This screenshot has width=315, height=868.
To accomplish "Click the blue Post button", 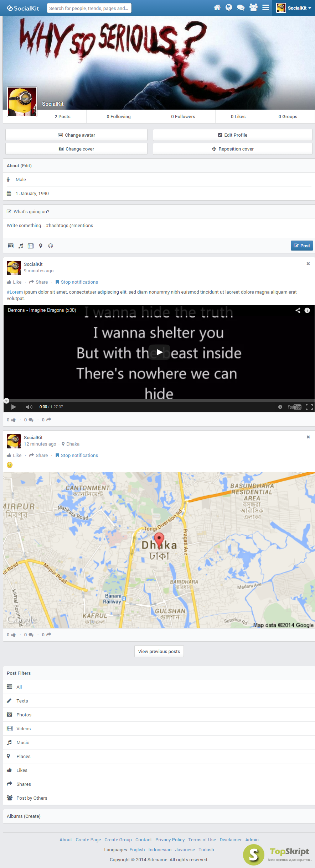I will tap(302, 246).
